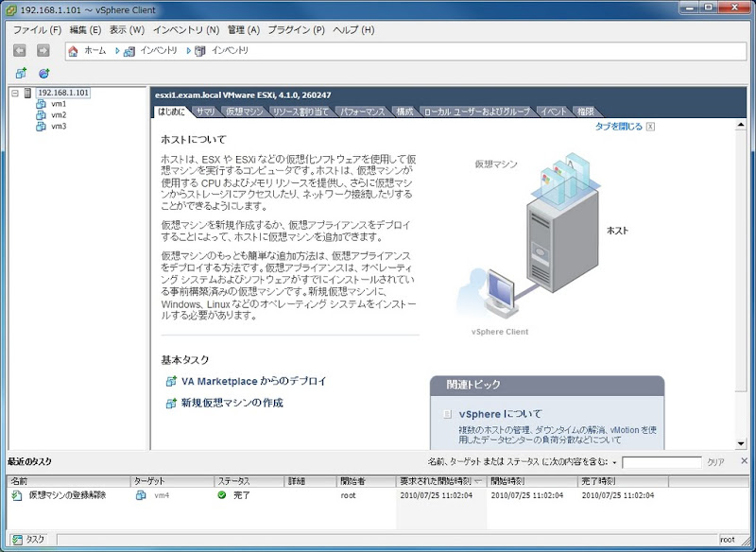The height and width of the screenshot is (552, 756).
Task: Click the vm3 virtual machine icon
Action: point(41,127)
